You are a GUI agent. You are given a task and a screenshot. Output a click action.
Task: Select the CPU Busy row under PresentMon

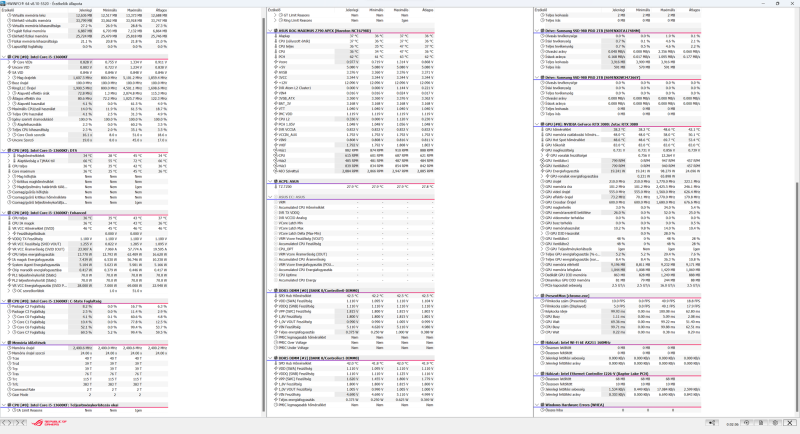point(618,327)
